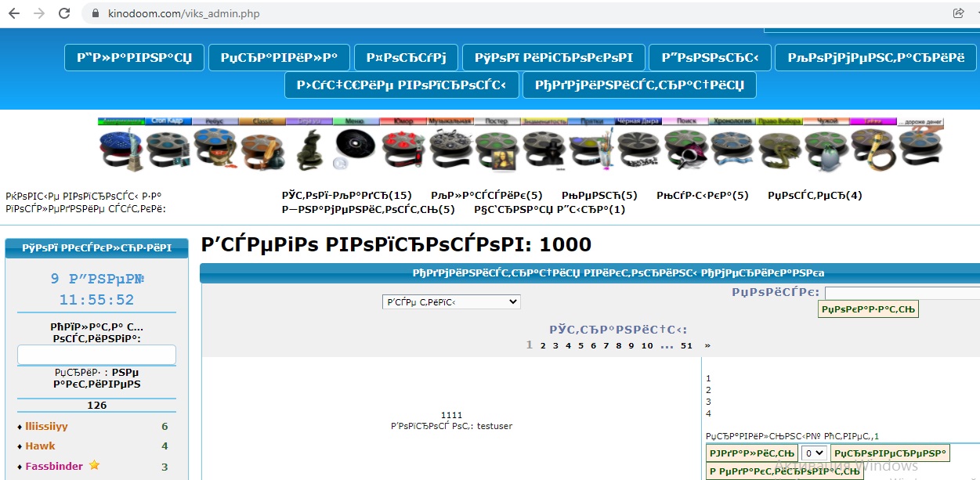This screenshot has height=480, width=980.
Task: Select the Хронология category label
Action: (x=732, y=121)
